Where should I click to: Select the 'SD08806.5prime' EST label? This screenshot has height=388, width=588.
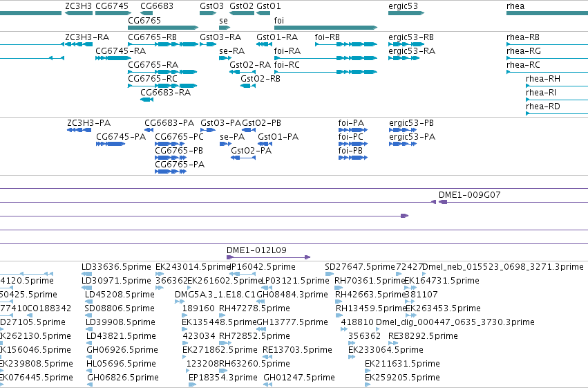coord(120,309)
